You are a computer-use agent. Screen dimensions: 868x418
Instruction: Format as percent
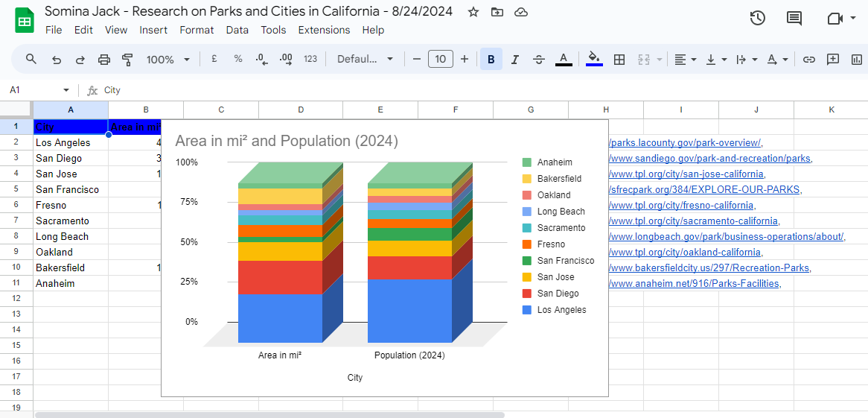[238, 59]
